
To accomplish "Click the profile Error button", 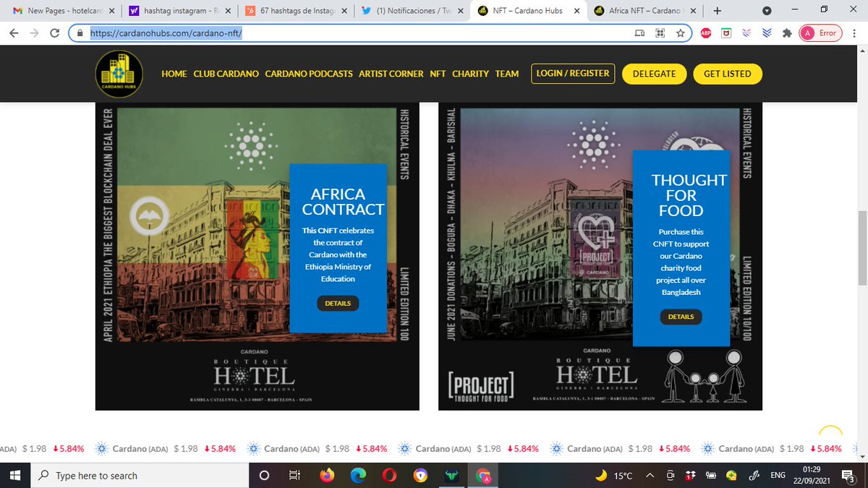I will point(819,33).
